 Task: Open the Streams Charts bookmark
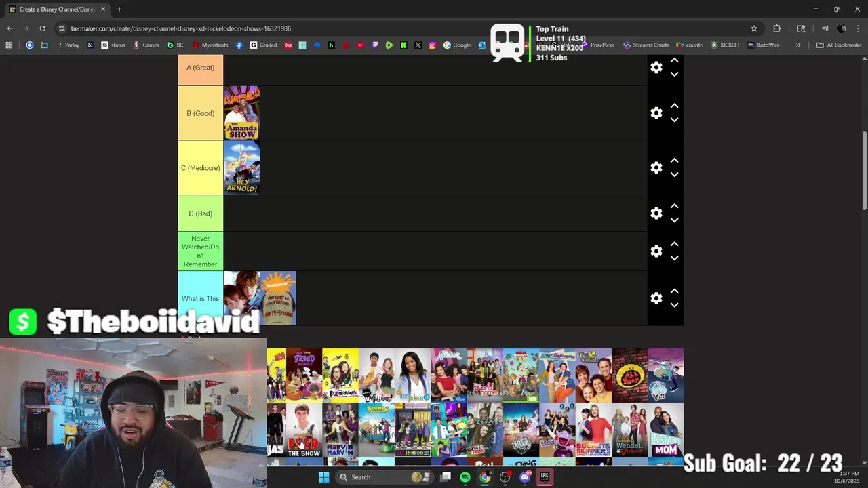point(646,45)
